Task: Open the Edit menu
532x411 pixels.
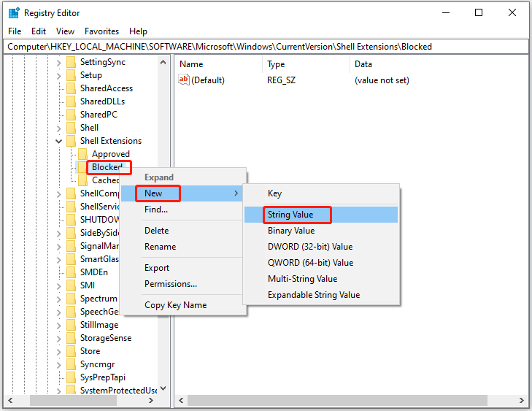Action: (x=39, y=31)
